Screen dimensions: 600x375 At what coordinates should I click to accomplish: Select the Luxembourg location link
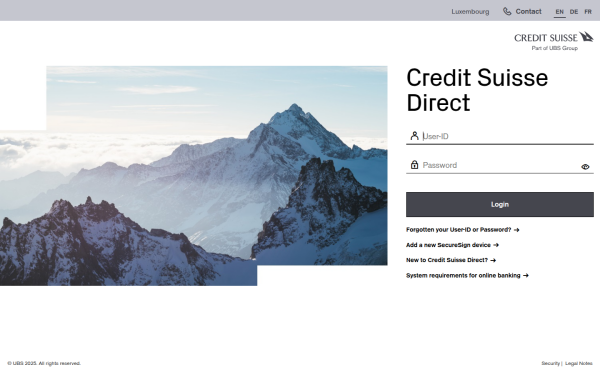(470, 12)
